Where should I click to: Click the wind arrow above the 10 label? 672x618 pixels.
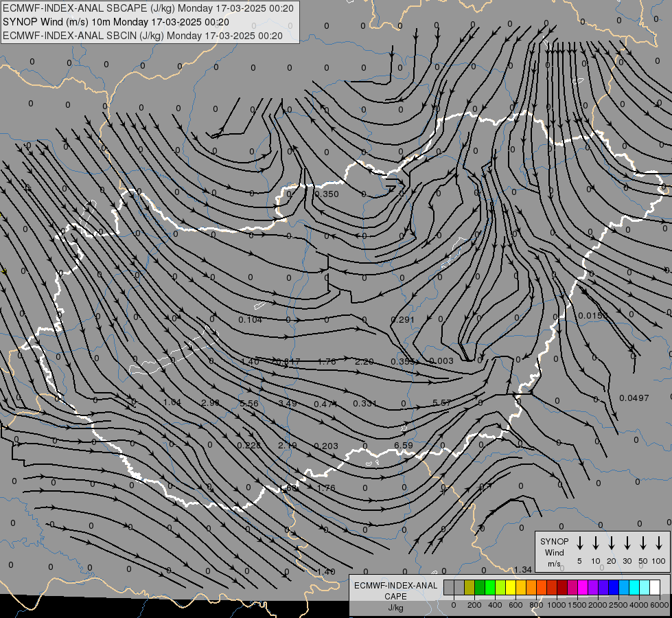(x=596, y=543)
